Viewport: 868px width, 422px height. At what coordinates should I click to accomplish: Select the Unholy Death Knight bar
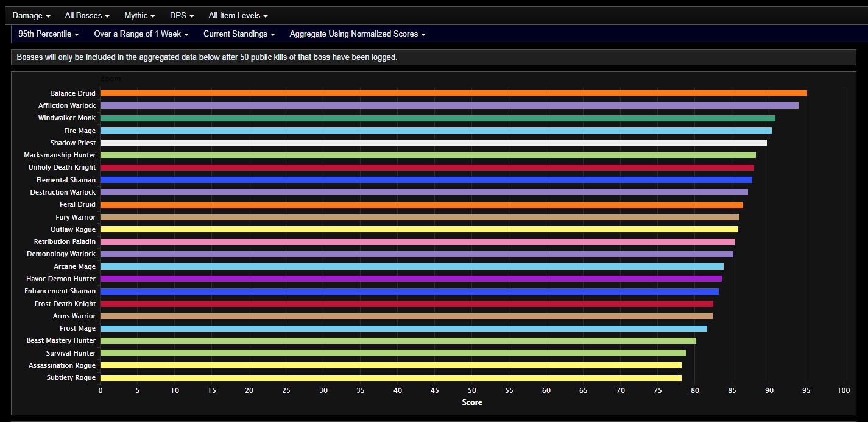tap(426, 167)
